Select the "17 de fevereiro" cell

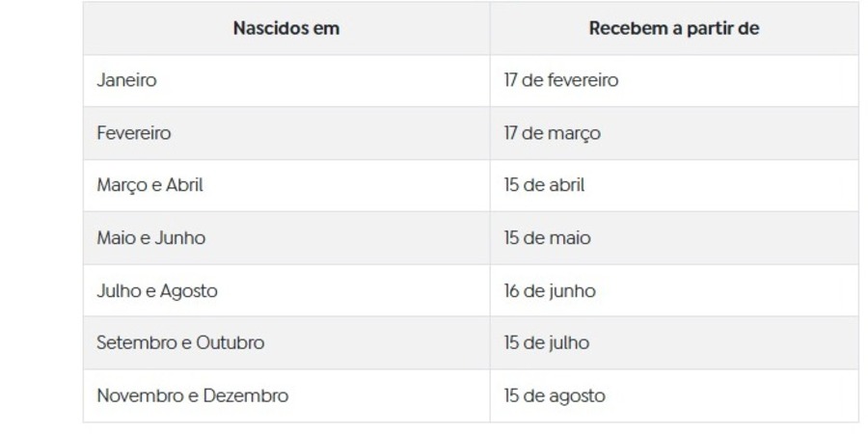674,80
